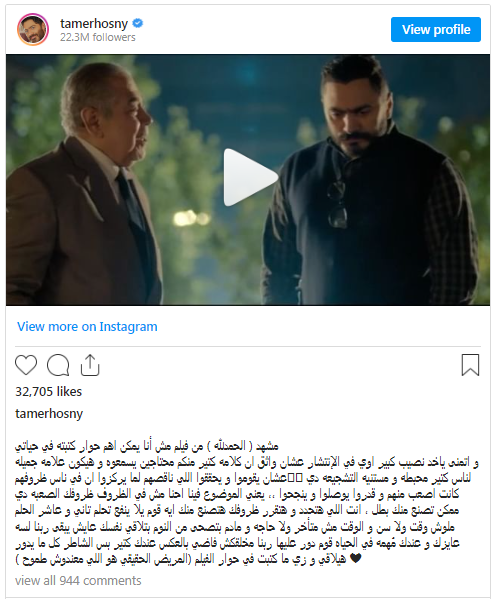Expand view all 944 comments
Image resolution: width=496 pixels, height=599 pixels.
click(x=78, y=581)
